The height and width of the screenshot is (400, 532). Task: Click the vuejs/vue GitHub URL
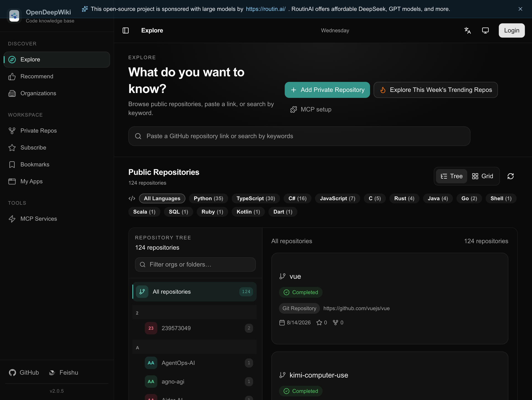(356, 308)
